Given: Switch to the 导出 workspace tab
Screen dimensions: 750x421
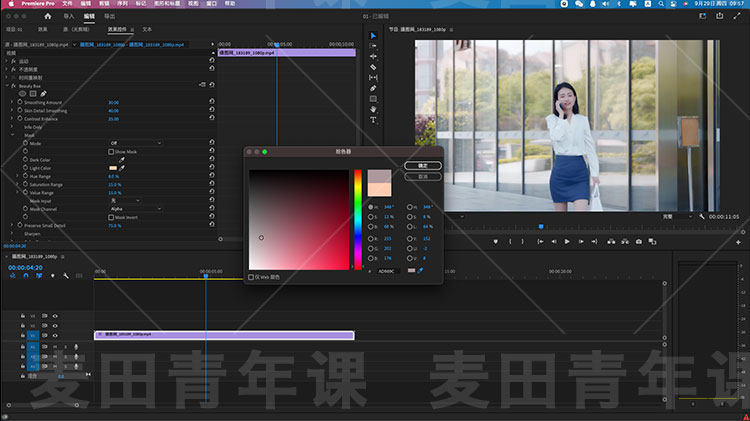Looking at the screenshot, I should pyautogui.click(x=109, y=17).
